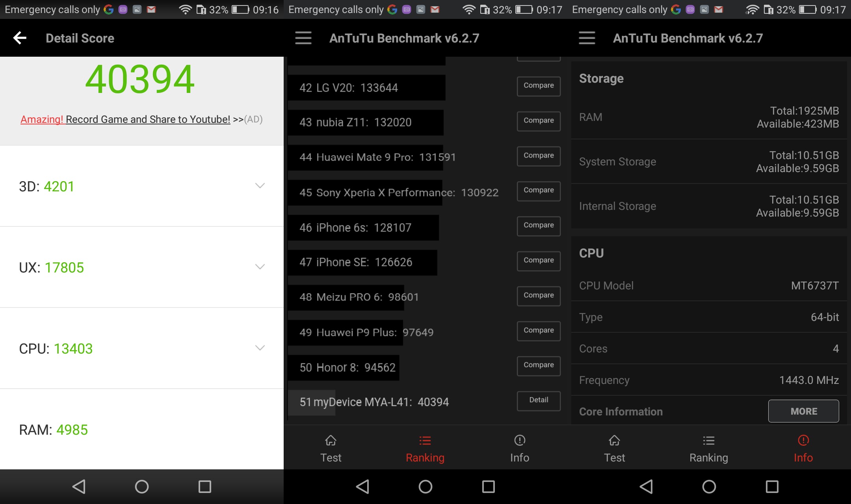Tap Wi-Fi icon in Ranking screen status bar
Viewport: 851px width, 504px height.
469,9
